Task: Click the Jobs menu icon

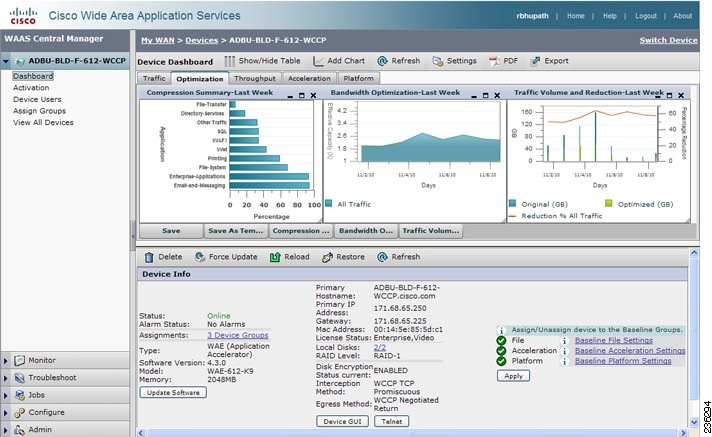Action: pos(19,395)
